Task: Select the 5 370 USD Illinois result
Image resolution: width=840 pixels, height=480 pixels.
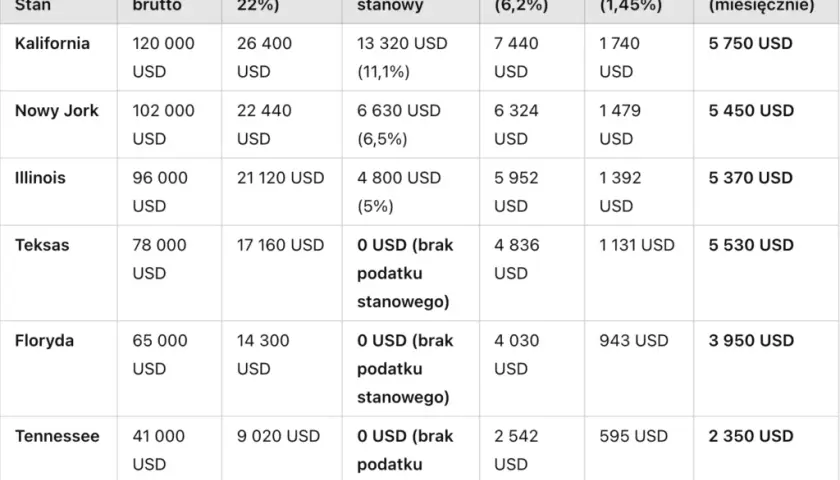Action: 750,178
